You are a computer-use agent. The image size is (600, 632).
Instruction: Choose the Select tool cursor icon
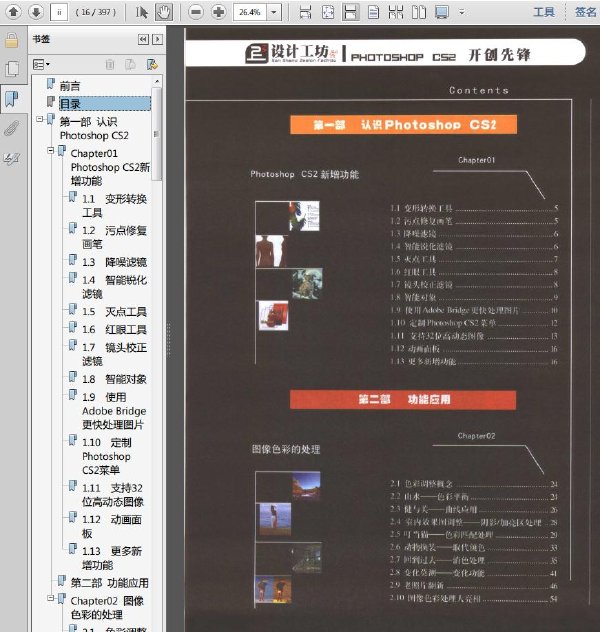(x=141, y=12)
